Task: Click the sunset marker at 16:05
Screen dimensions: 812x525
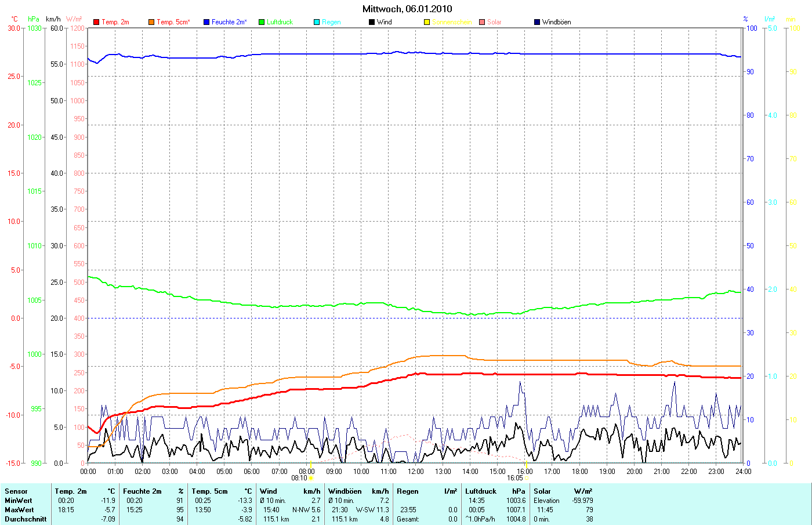Action: click(527, 478)
